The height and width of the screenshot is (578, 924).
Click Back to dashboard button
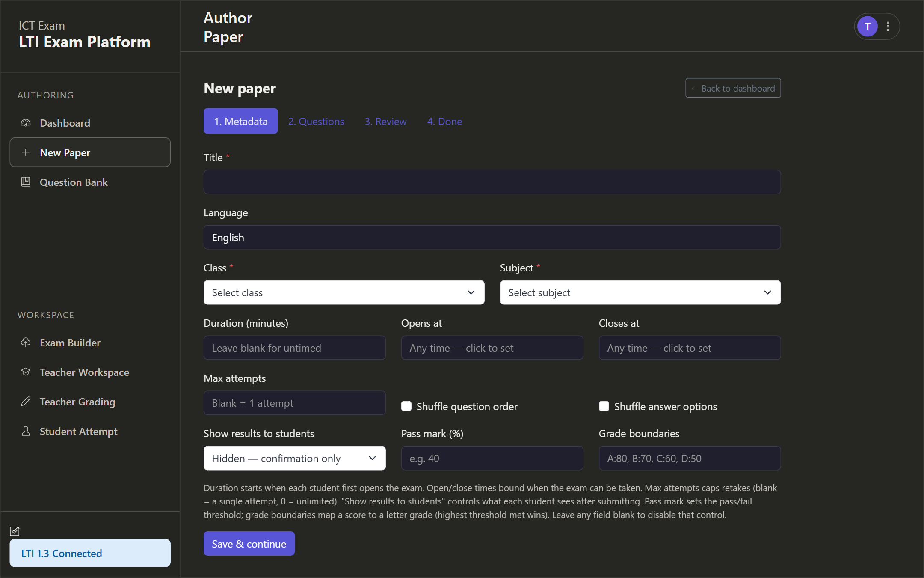click(733, 88)
